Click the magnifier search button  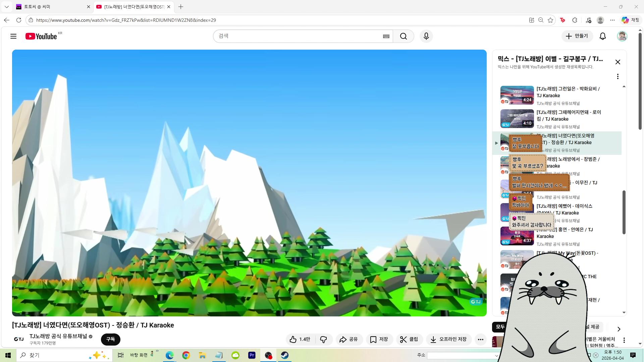pyautogui.click(x=404, y=36)
